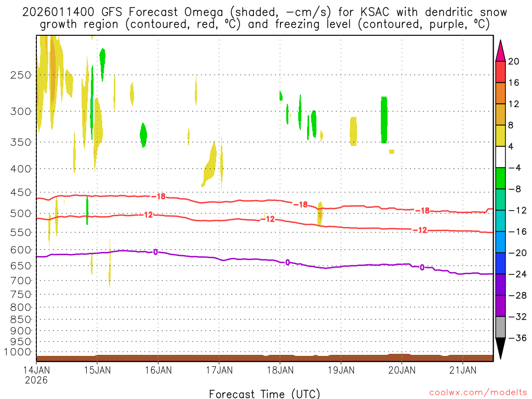Viewport: 532px width, 399px height.
Task: Click the 400 pressure level label
Action: pos(21,169)
